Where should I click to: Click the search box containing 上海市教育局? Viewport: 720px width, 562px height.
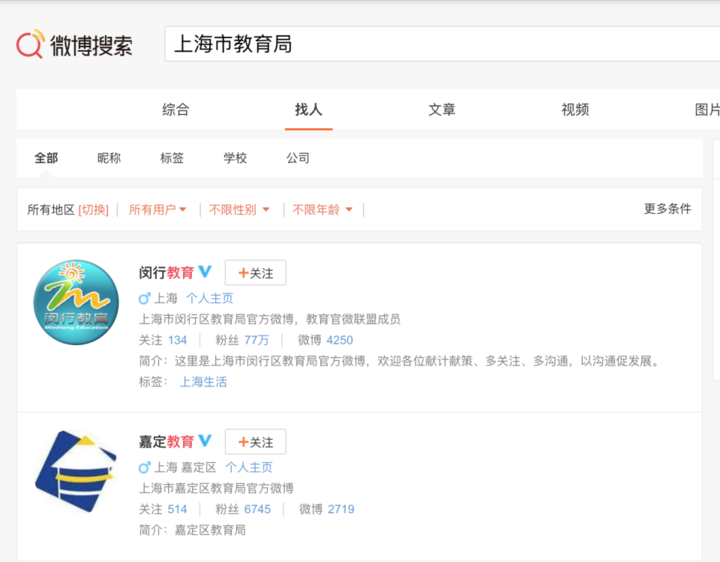pyautogui.click(x=440, y=45)
